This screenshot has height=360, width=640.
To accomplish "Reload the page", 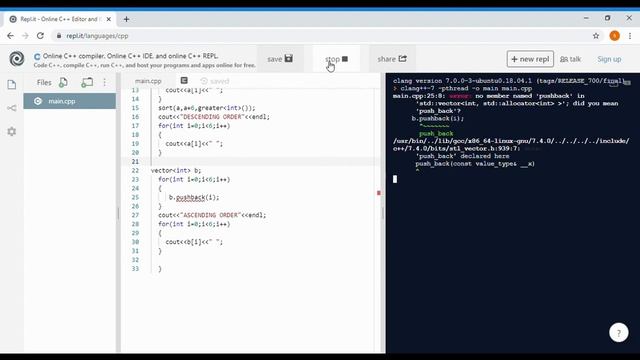I will [x=40, y=36].
